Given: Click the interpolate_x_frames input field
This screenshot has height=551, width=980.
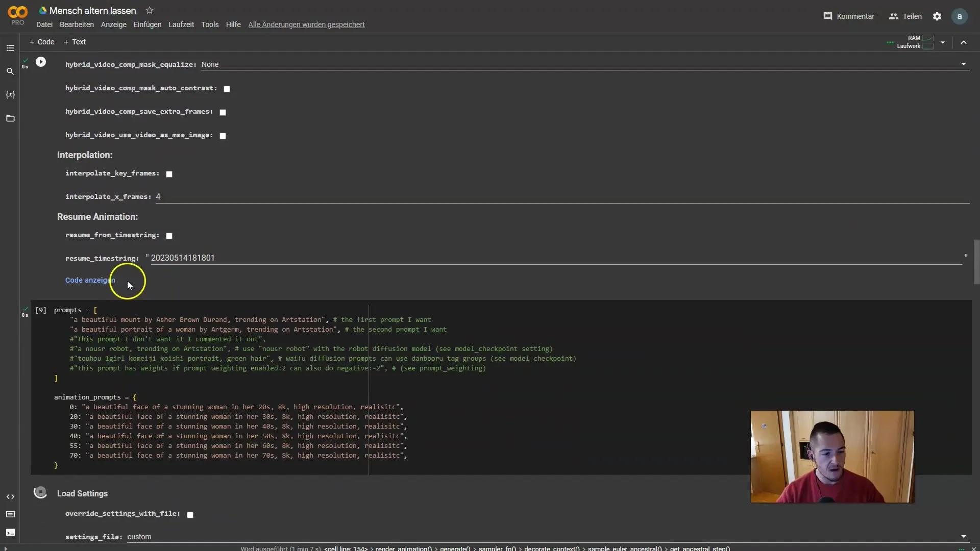Looking at the screenshot, I should [562, 197].
